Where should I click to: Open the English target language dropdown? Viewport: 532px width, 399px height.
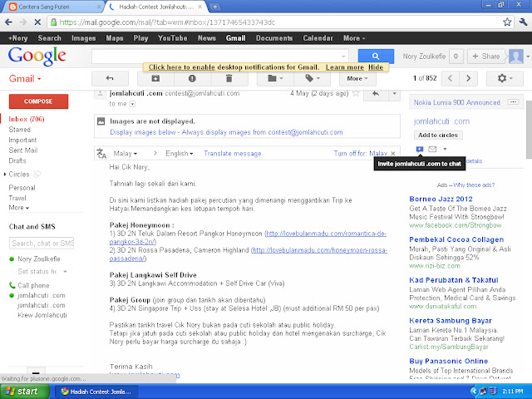pos(180,154)
